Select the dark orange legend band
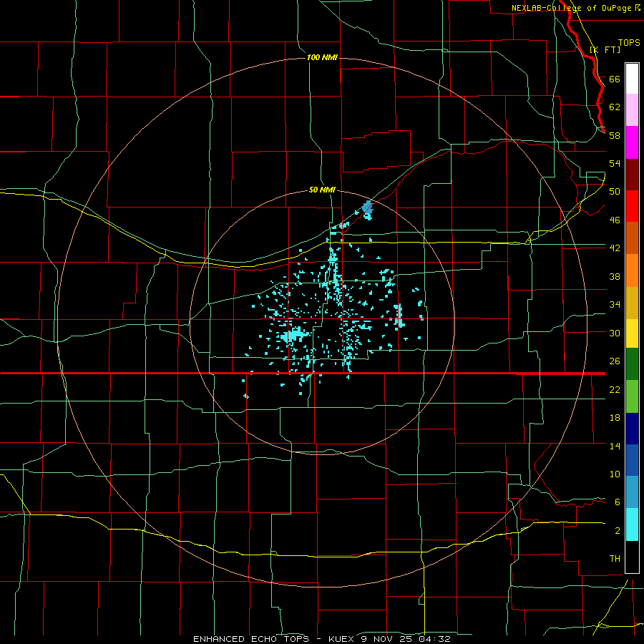Screen dimensions: 644x644 click(x=632, y=238)
